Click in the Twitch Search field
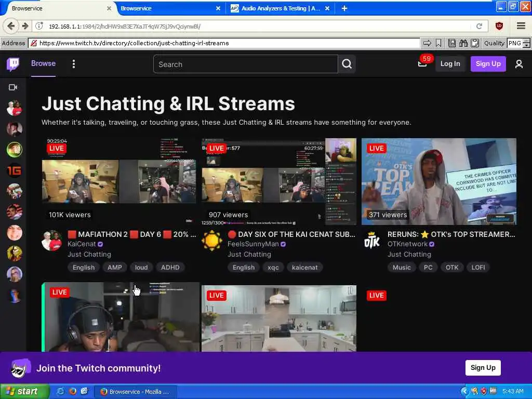The width and height of the screenshot is (532, 399). point(246,64)
